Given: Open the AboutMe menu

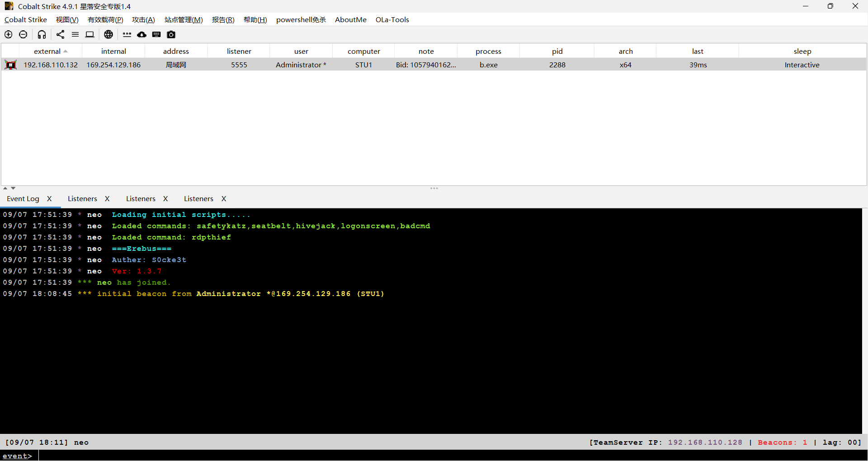Looking at the screenshot, I should (x=351, y=19).
